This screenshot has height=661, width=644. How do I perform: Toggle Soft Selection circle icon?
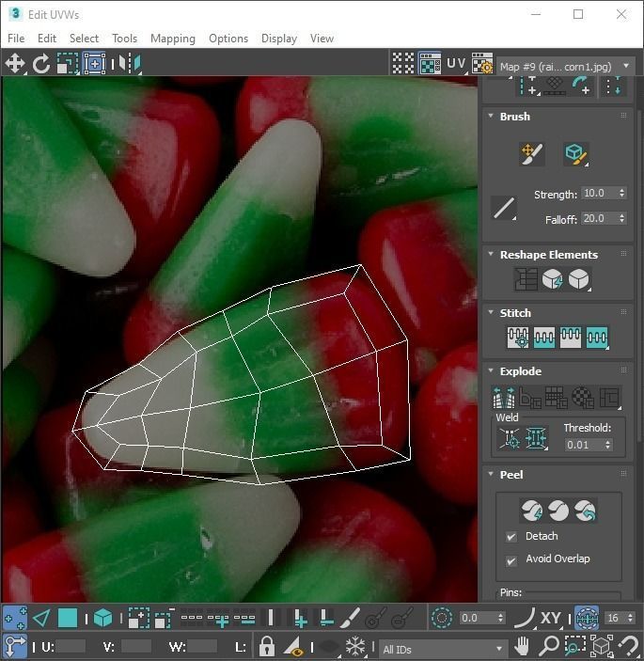(x=442, y=618)
